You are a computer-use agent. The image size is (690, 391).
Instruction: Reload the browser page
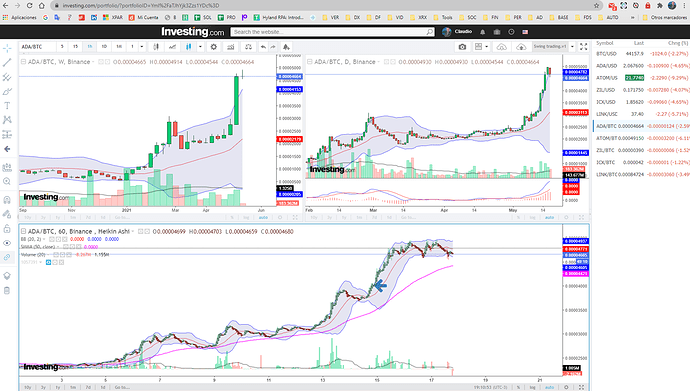tap(29, 6)
